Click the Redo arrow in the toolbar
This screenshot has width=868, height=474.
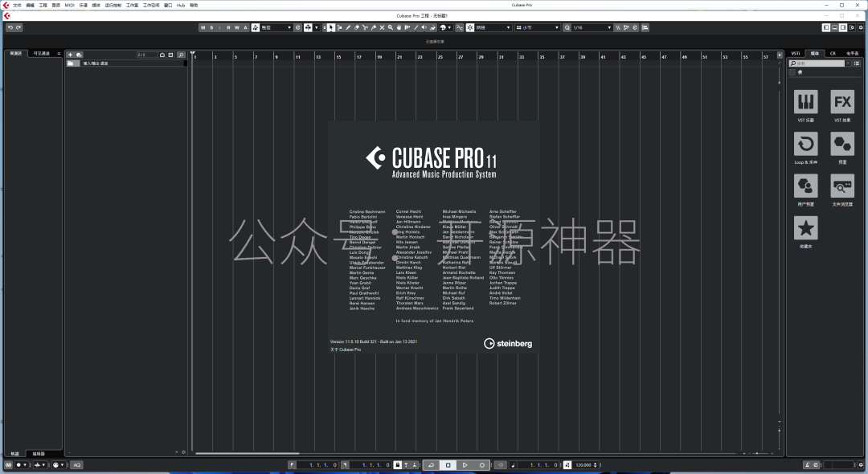[x=18, y=27]
